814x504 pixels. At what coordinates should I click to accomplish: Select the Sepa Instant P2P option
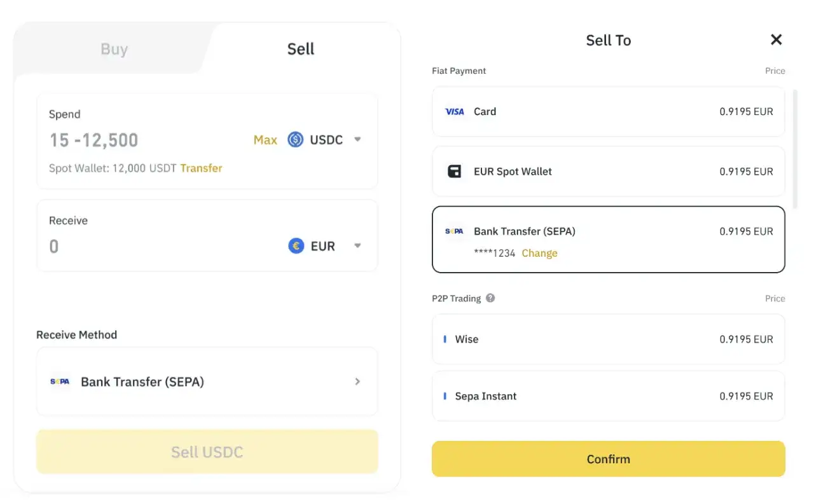[x=609, y=396]
